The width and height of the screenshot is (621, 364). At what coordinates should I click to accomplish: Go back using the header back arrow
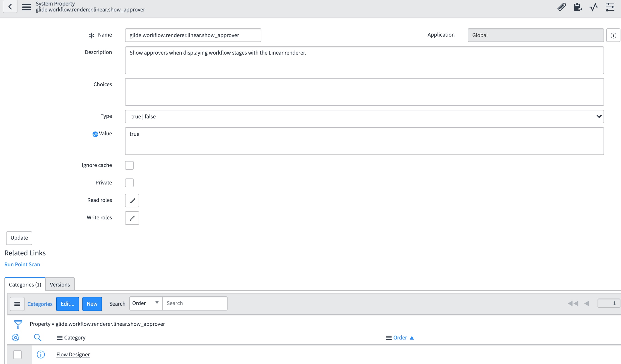(x=10, y=7)
